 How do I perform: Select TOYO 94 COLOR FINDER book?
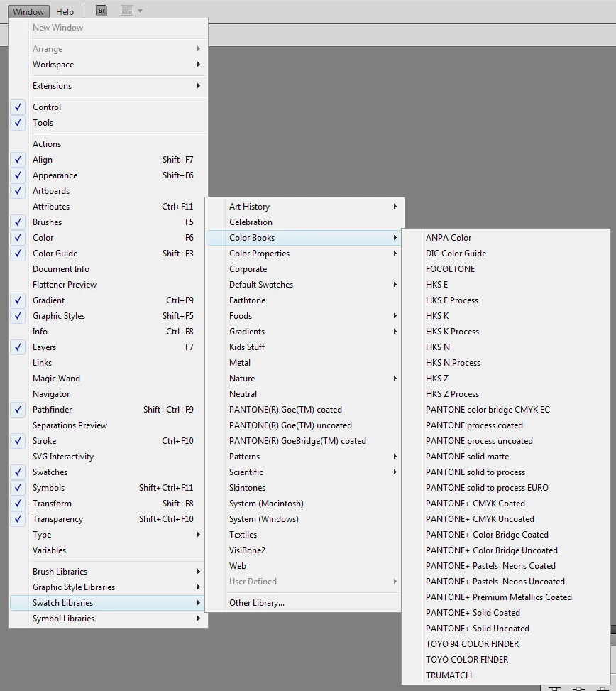[506, 644]
